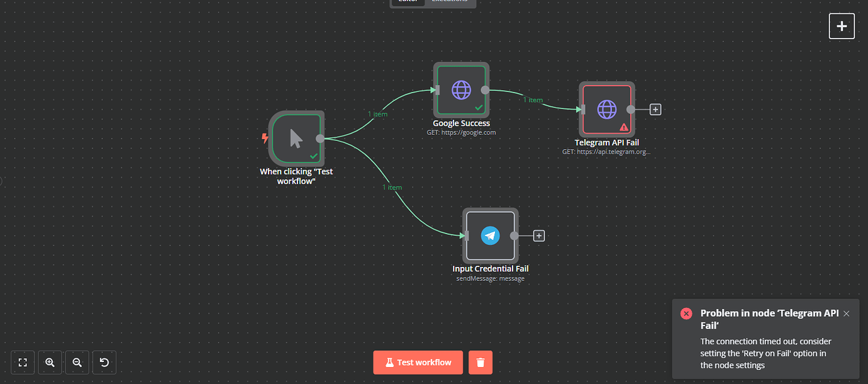Click the GET https://google.com subtitle text
The width and height of the screenshot is (868, 384).
point(461,132)
